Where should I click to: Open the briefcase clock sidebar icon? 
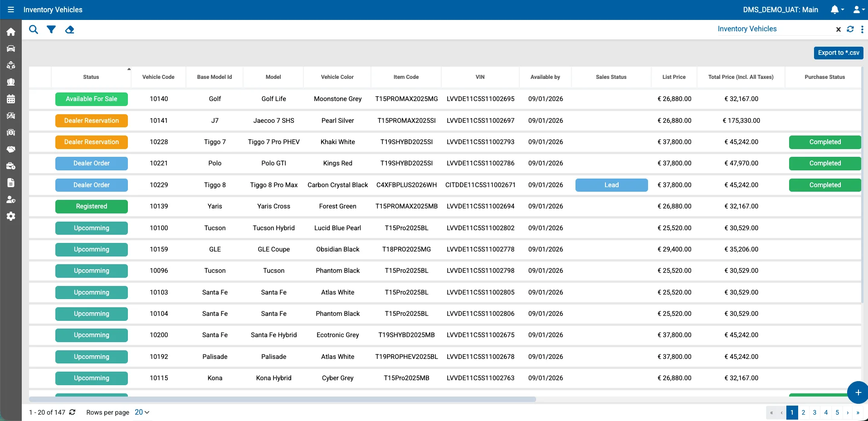(11, 166)
